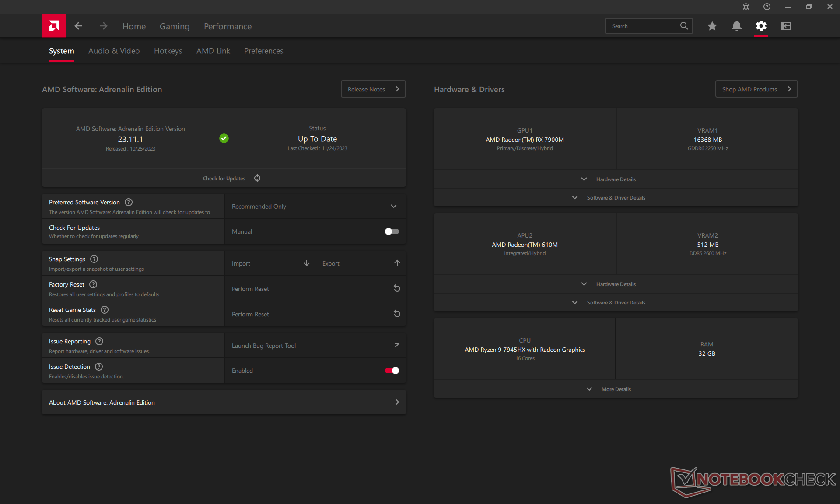Click the AMD Radeon(TM) RX 7900M text
The height and width of the screenshot is (504, 840).
point(525,140)
